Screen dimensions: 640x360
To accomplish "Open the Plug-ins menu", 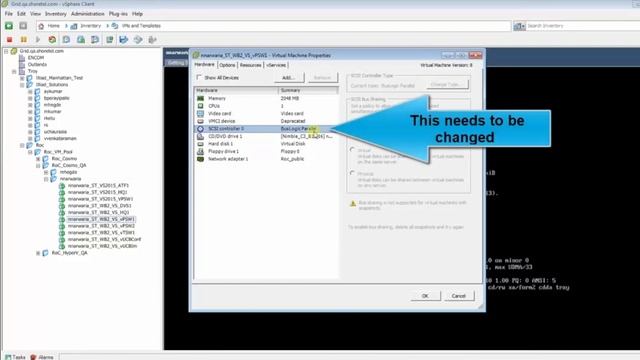I will 118,14.
